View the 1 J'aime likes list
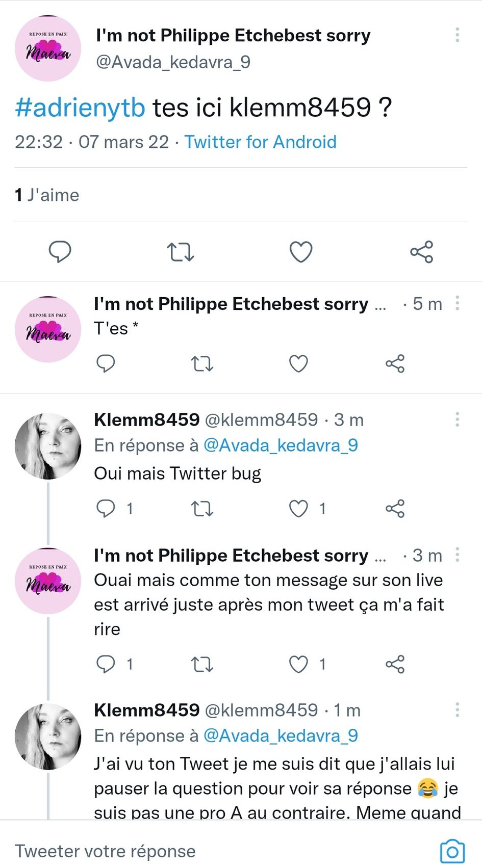The width and height of the screenshot is (482, 868). (47, 195)
